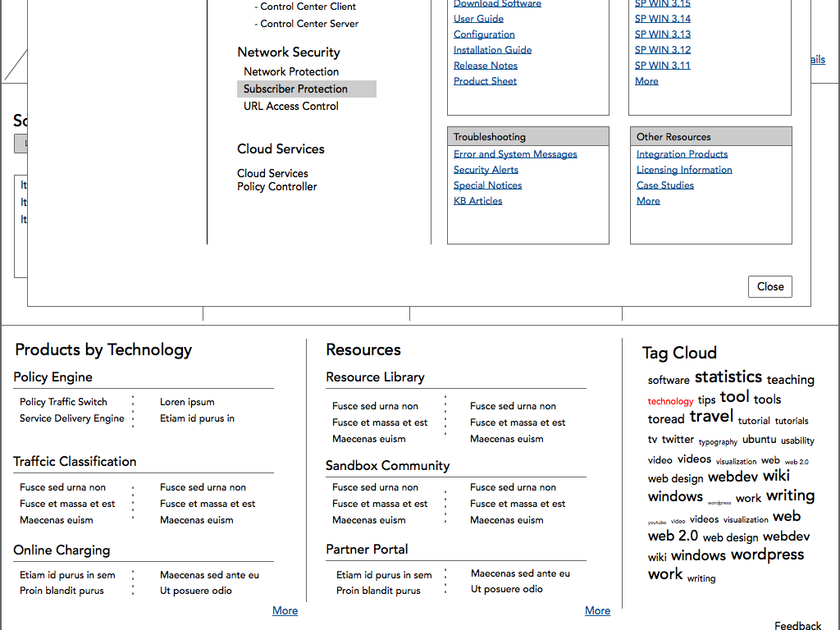The width and height of the screenshot is (840, 630).
Task: Click the ubuntu tag
Action: [759, 440]
